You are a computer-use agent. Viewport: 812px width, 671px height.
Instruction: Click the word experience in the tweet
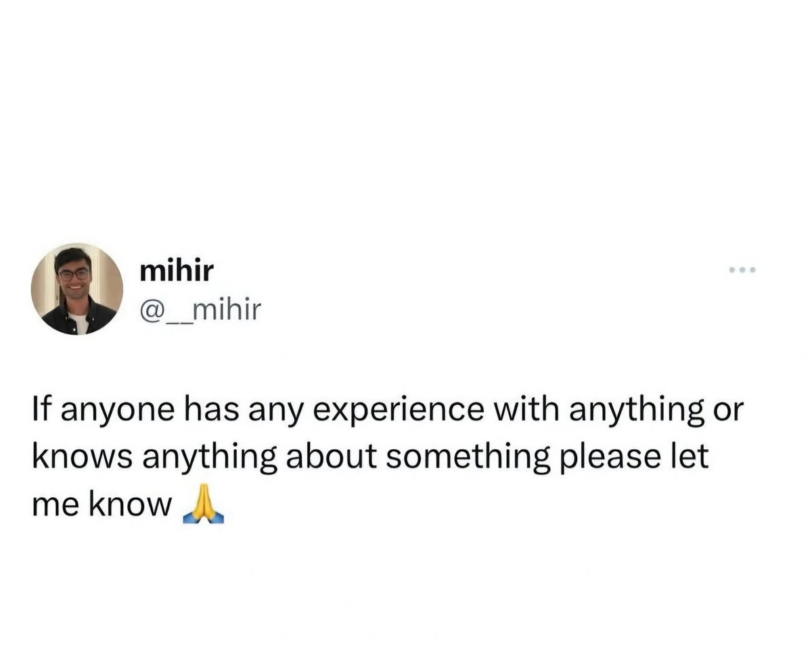pyautogui.click(x=410, y=408)
